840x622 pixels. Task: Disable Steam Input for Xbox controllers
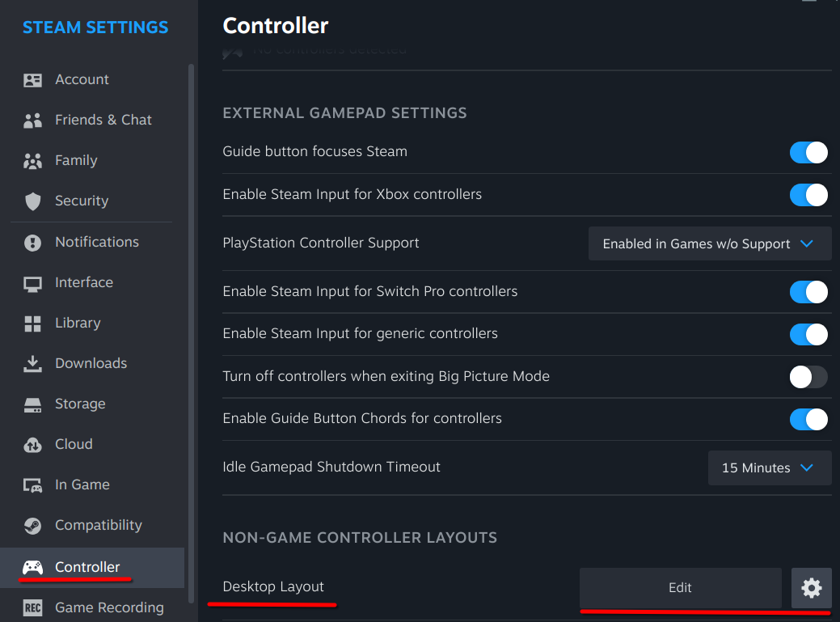808,195
